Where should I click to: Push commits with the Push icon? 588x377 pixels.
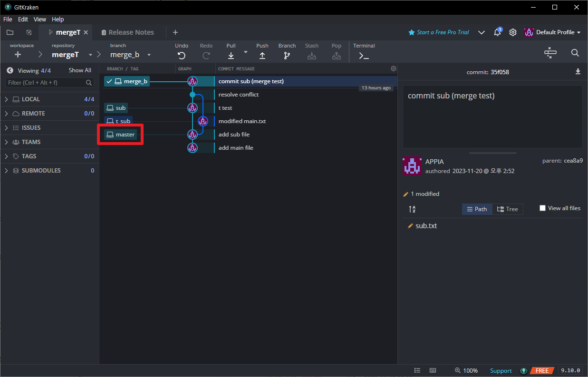(x=262, y=55)
